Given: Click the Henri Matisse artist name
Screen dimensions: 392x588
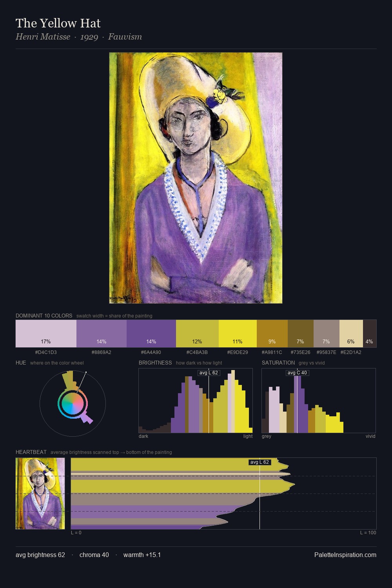Looking at the screenshot, I should coord(43,37).
